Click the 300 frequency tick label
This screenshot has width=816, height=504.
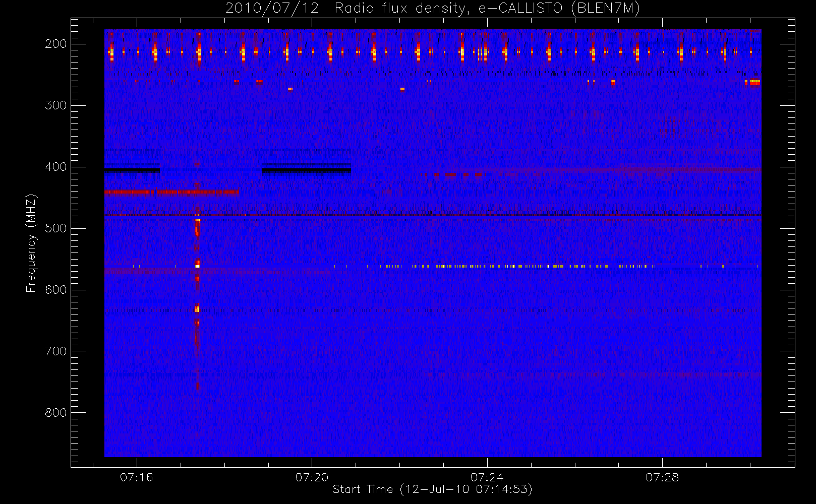click(56, 105)
